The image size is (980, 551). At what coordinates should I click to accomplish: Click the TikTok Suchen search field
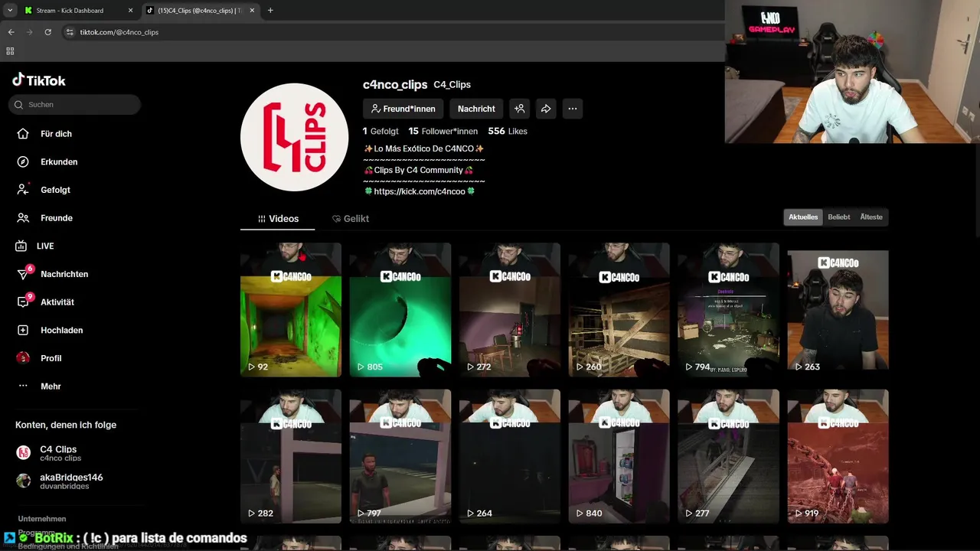click(75, 105)
